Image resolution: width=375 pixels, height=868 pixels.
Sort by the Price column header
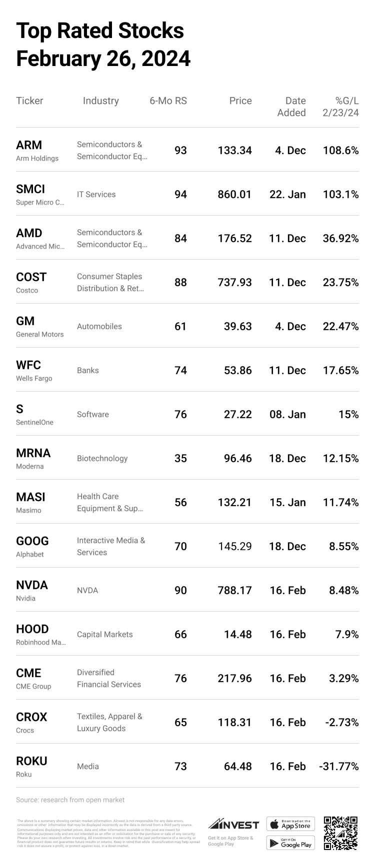tap(240, 101)
